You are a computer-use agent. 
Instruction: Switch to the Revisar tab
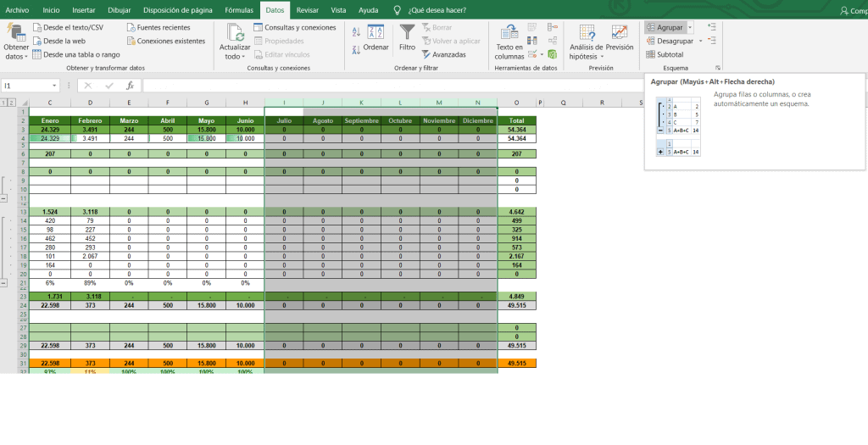click(307, 10)
